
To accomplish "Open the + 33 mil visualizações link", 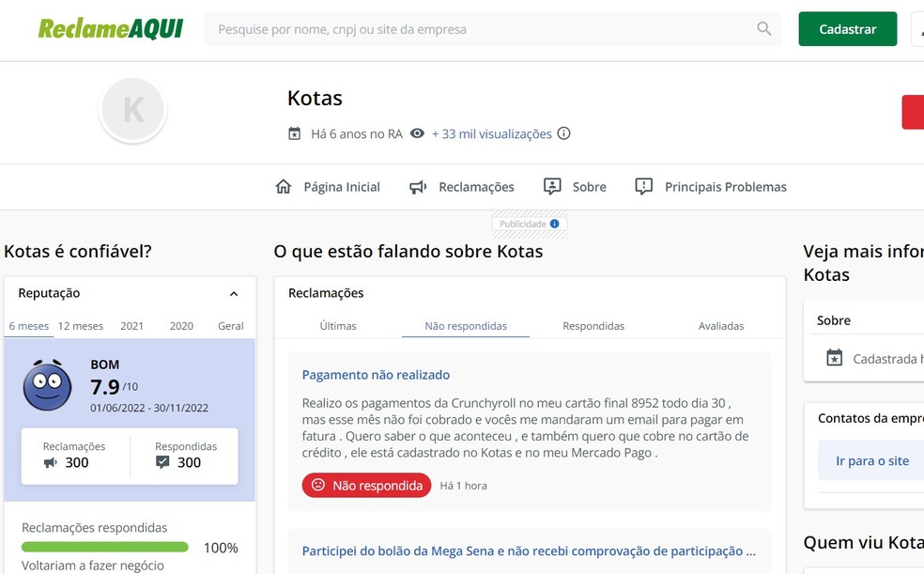I will (x=491, y=133).
